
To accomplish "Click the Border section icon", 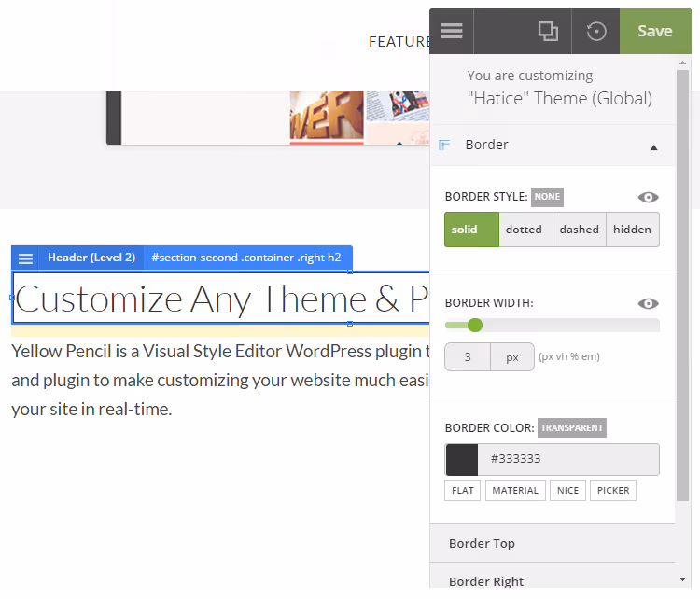I will (444, 145).
